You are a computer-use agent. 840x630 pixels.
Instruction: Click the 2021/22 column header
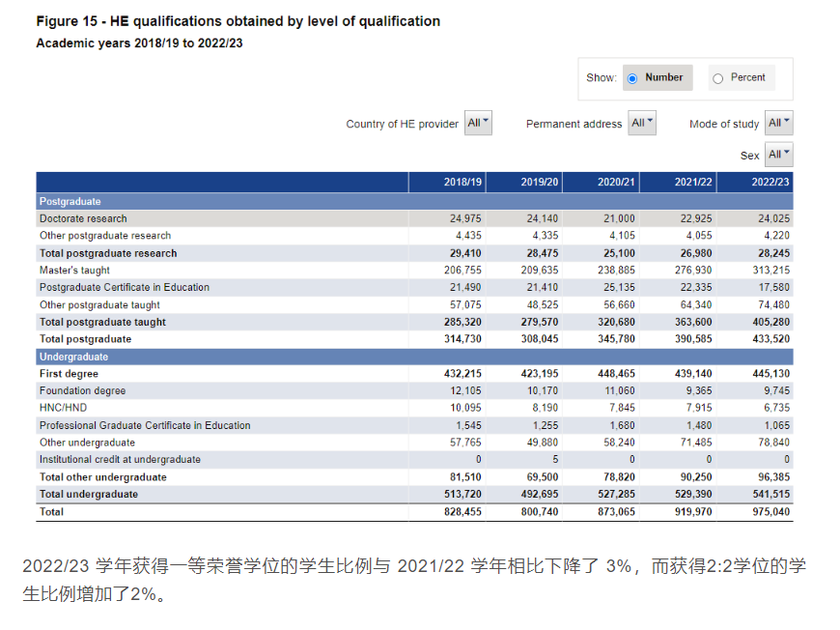coord(693,182)
